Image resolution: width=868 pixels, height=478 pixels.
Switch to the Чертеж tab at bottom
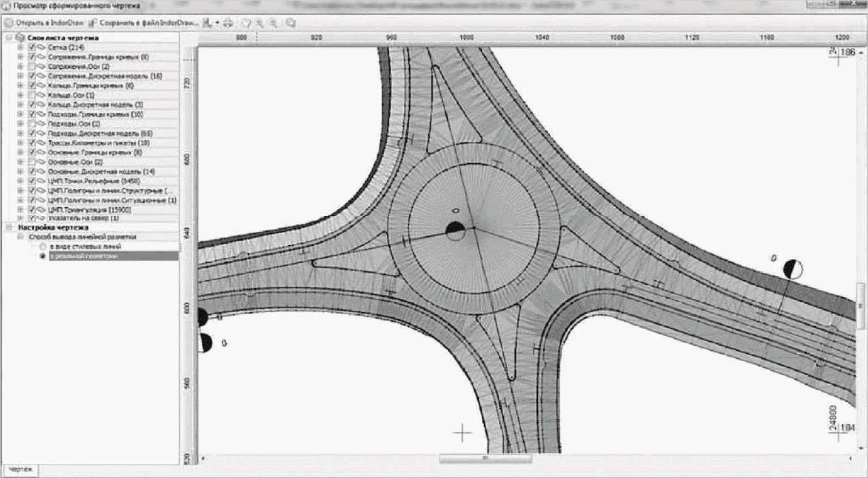[20, 470]
